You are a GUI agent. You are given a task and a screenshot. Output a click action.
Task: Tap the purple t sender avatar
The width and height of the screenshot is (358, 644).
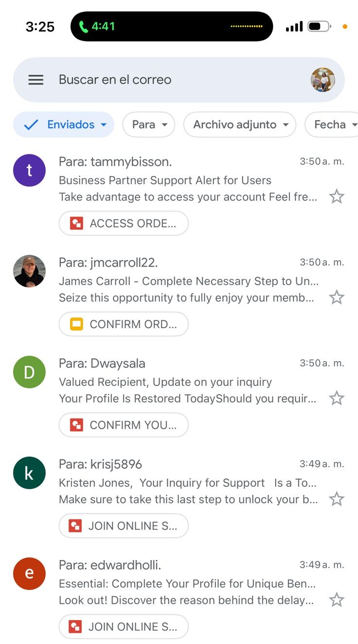[29, 171]
